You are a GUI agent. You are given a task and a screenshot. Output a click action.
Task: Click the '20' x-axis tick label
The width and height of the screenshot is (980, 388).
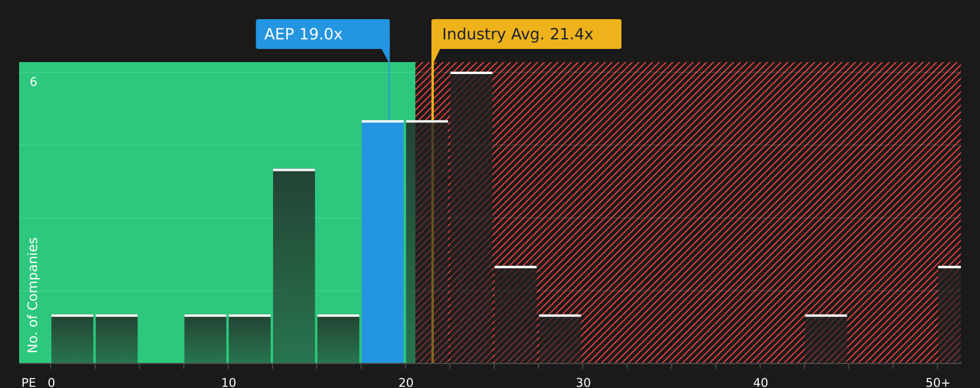[406, 383]
